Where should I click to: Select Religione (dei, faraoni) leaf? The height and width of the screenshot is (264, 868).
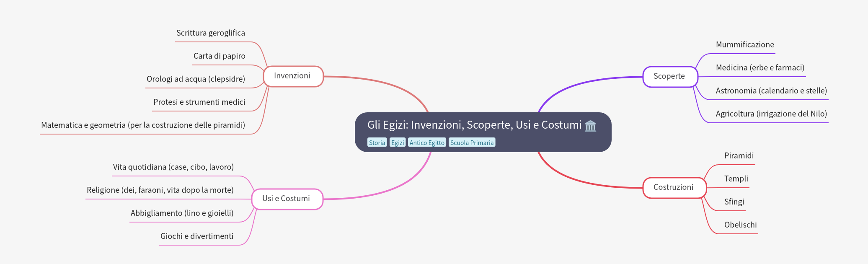160,190
